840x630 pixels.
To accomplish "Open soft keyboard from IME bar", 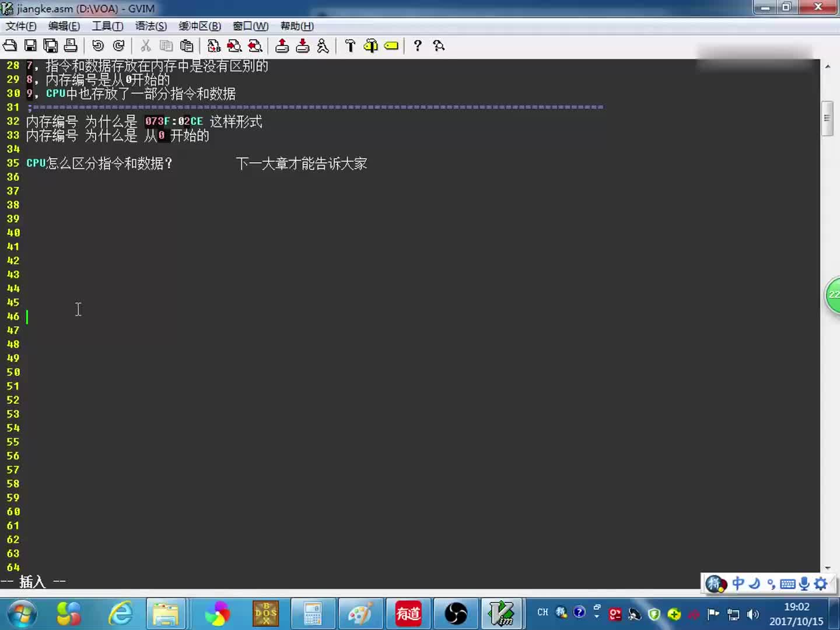I will (x=787, y=583).
